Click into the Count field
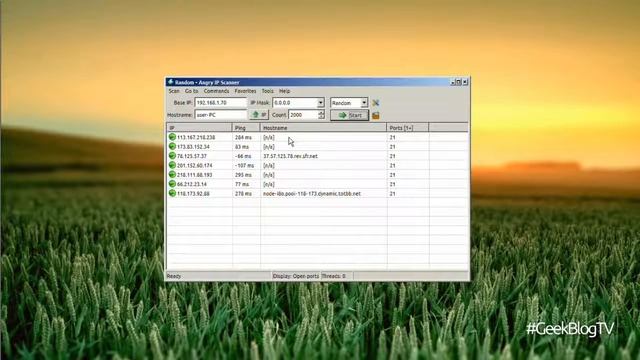Screen dimensions: 640x360 click(x=303, y=115)
